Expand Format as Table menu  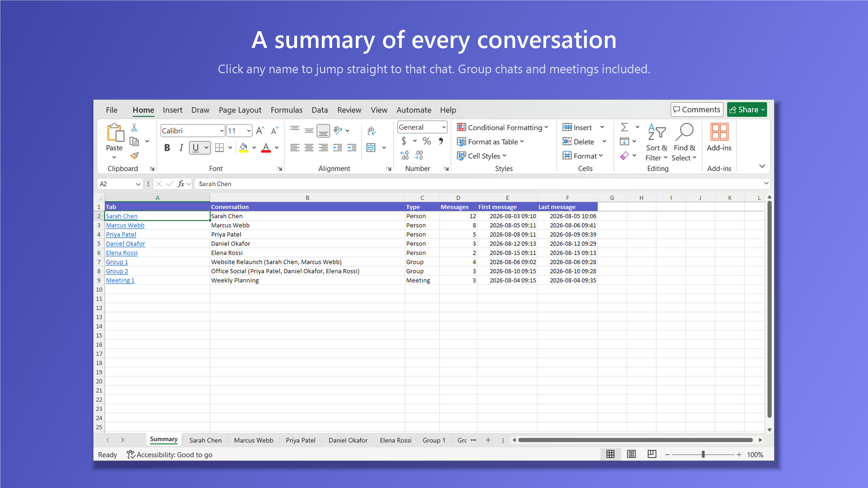[x=490, y=141]
